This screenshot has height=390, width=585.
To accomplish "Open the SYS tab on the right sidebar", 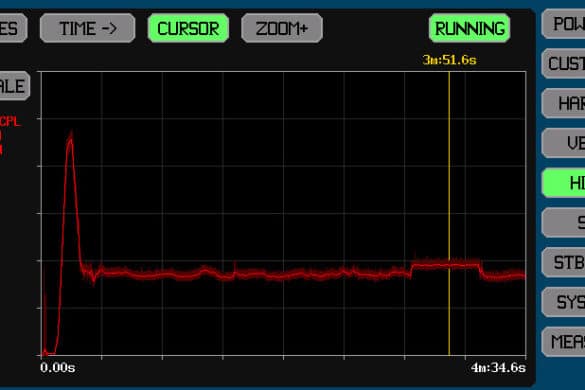I will [563, 302].
